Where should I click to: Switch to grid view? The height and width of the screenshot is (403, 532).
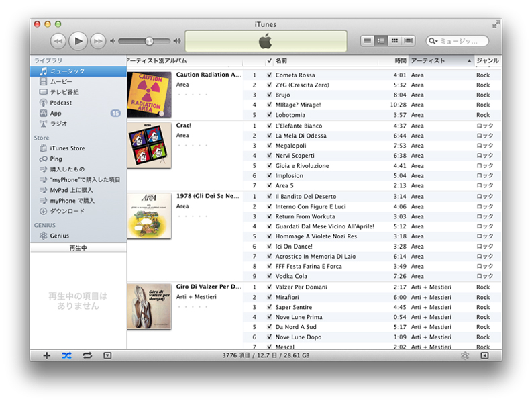[x=394, y=41]
